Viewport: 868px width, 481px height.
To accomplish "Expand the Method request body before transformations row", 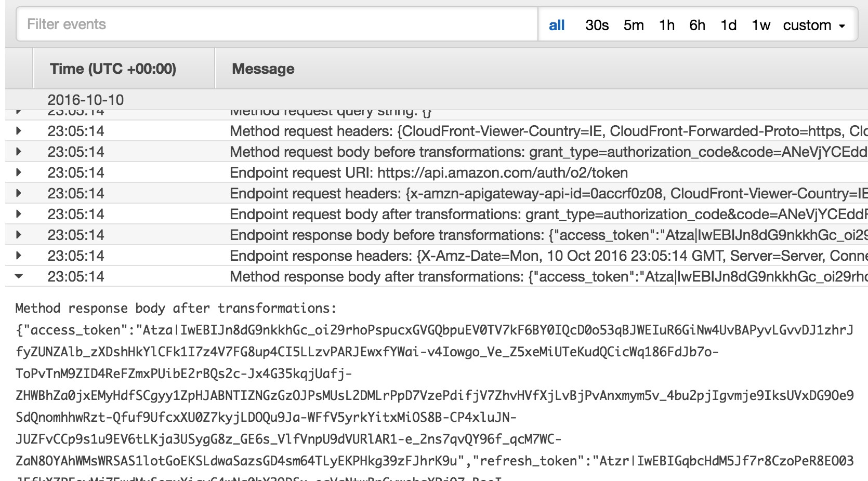I will [19, 152].
